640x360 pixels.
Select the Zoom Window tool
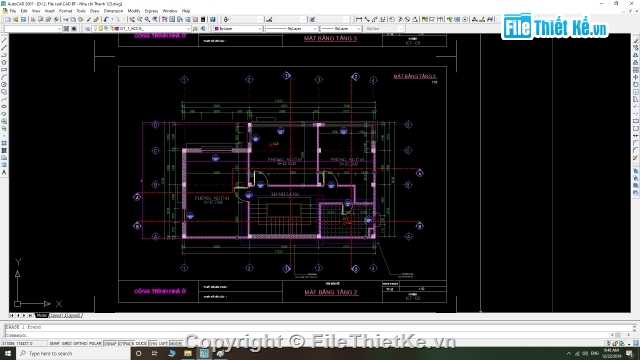click(x=147, y=19)
